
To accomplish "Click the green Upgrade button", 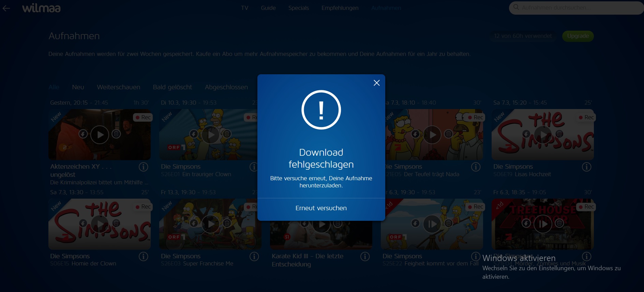I will [578, 36].
